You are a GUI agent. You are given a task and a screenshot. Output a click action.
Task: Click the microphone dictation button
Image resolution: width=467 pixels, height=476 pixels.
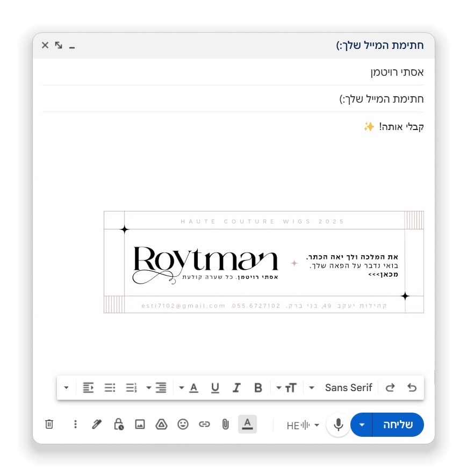click(338, 424)
